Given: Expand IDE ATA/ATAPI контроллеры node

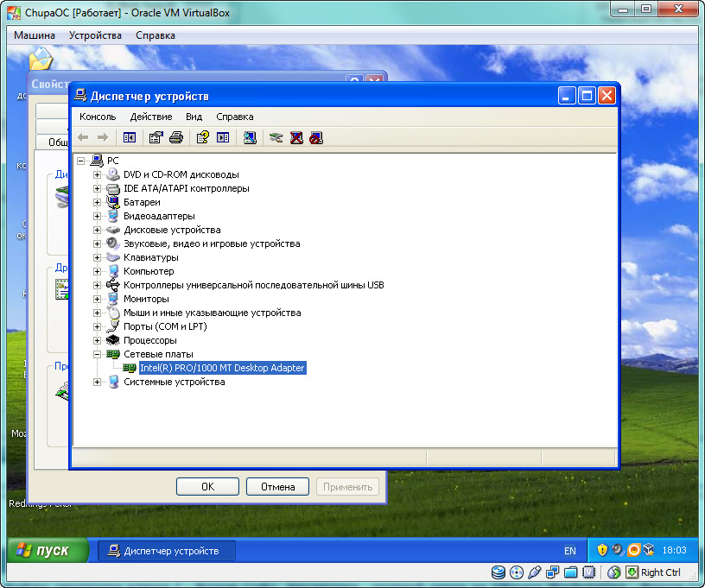Looking at the screenshot, I should (97, 189).
